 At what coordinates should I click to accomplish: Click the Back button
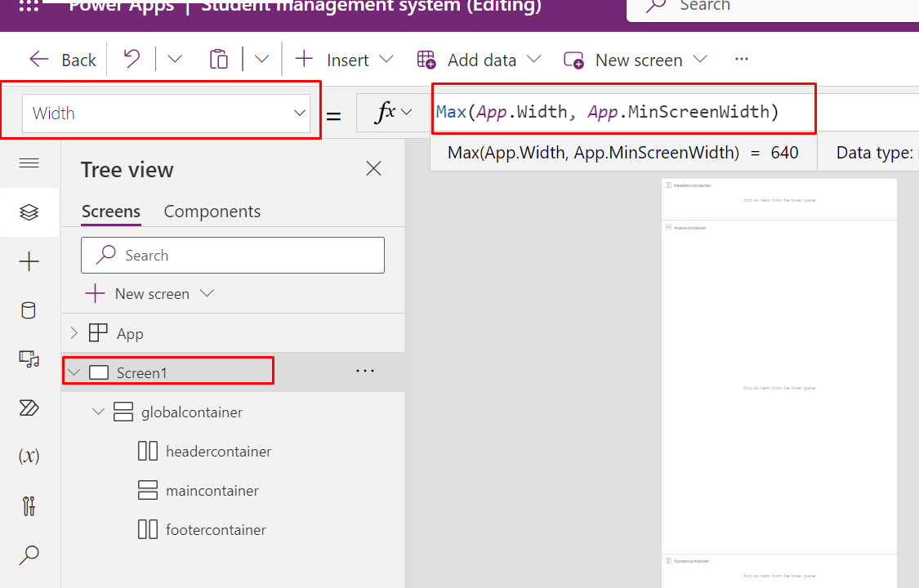(x=63, y=60)
